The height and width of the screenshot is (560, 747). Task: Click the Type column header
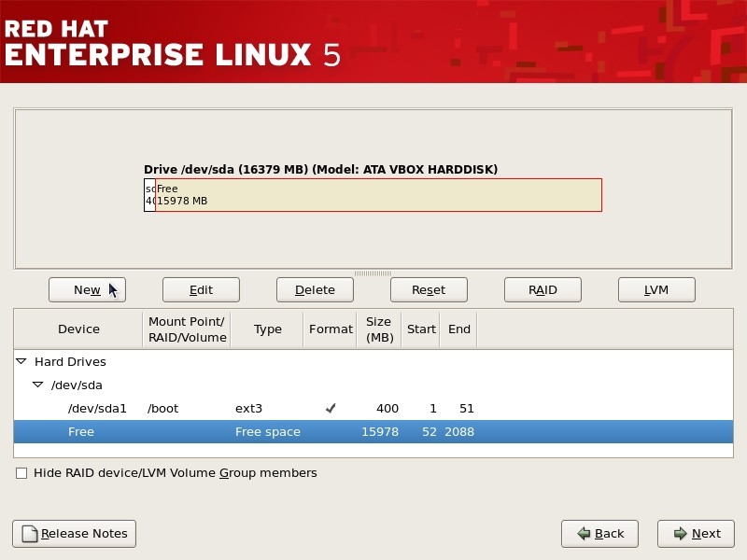click(267, 329)
